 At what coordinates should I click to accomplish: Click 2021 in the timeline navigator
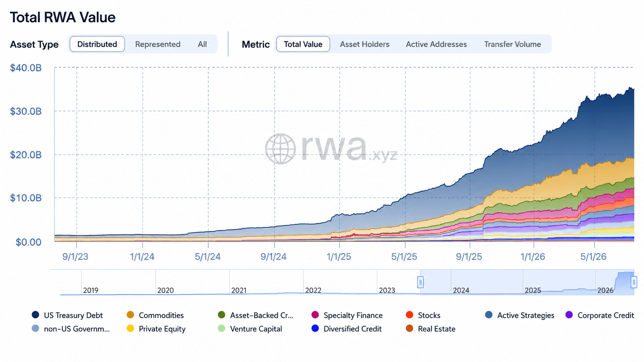tap(239, 290)
